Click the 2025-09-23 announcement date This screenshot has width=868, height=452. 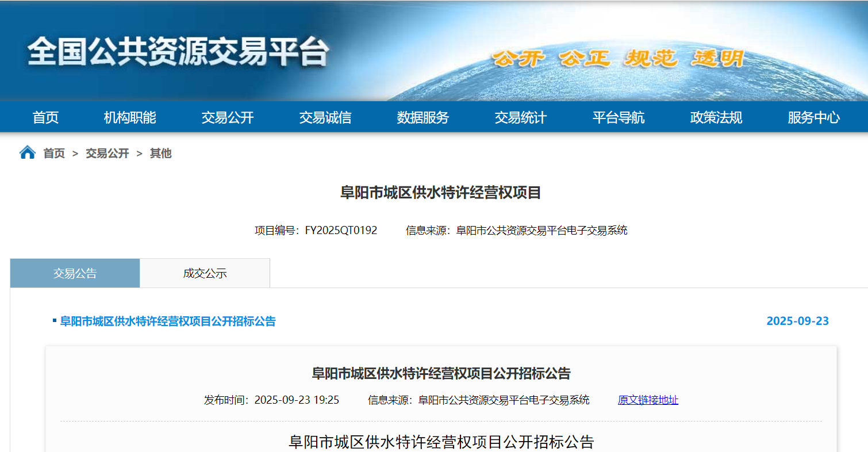(798, 321)
